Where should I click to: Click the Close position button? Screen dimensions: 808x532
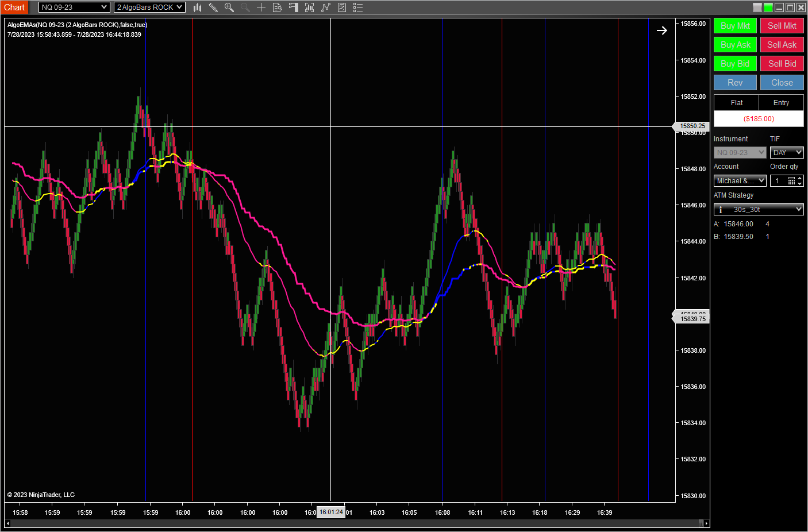pyautogui.click(x=782, y=83)
